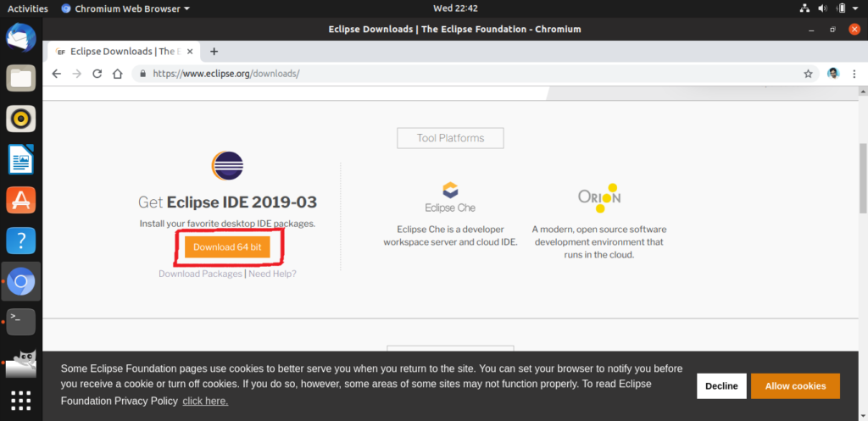Open the privacy policy click here link
868x421 pixels.
click(205, 401)
